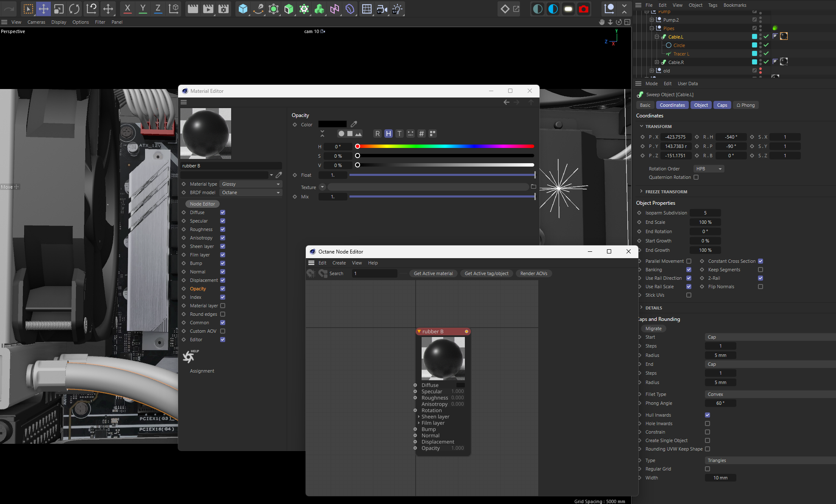Enable the Round edges checkbox

tap(223, 314)
